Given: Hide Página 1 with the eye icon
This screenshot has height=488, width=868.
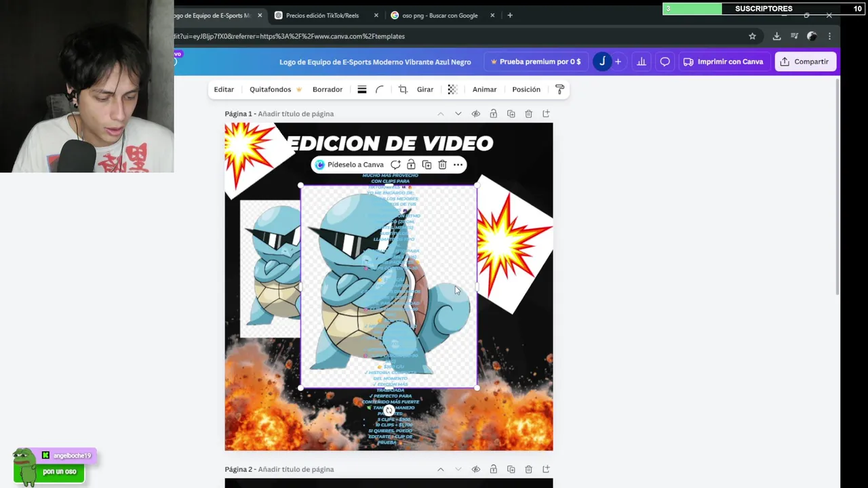Looking at the screenshot, I should click(476, 114).
